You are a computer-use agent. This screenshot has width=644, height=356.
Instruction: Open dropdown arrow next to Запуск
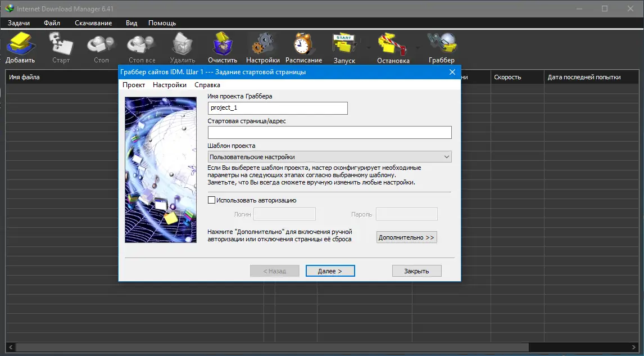(x=368, y=48)
